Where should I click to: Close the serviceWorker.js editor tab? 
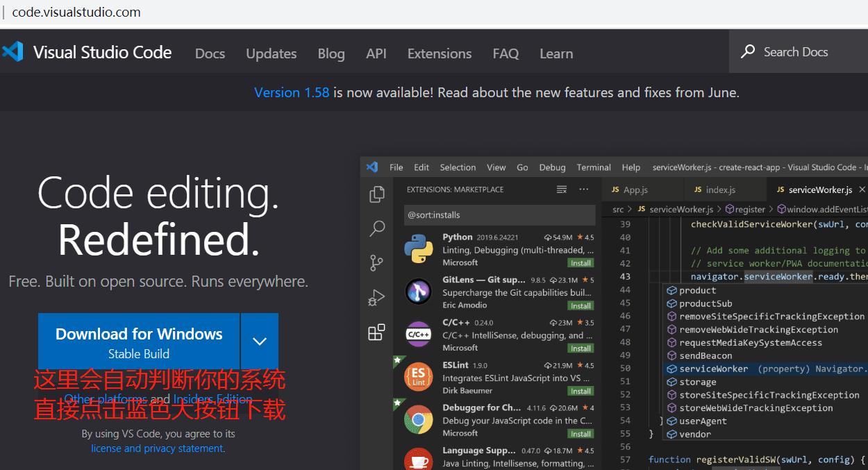click(x=862, y=190)
